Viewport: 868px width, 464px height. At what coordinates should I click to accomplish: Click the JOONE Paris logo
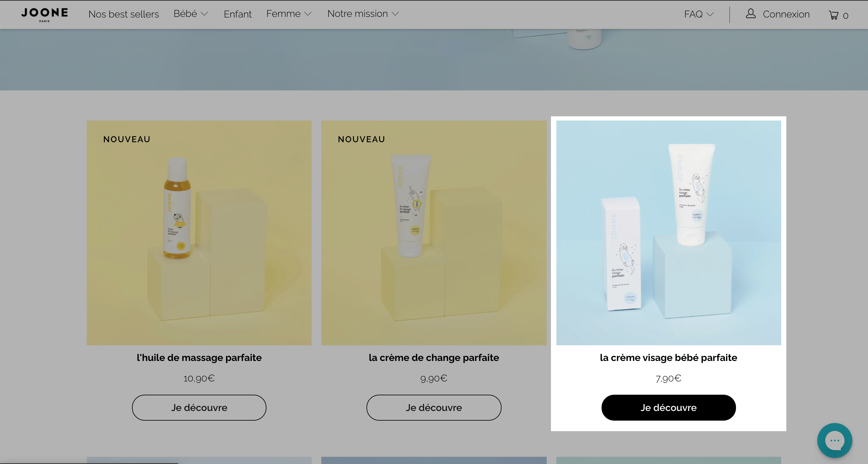(x=45, y=14)
